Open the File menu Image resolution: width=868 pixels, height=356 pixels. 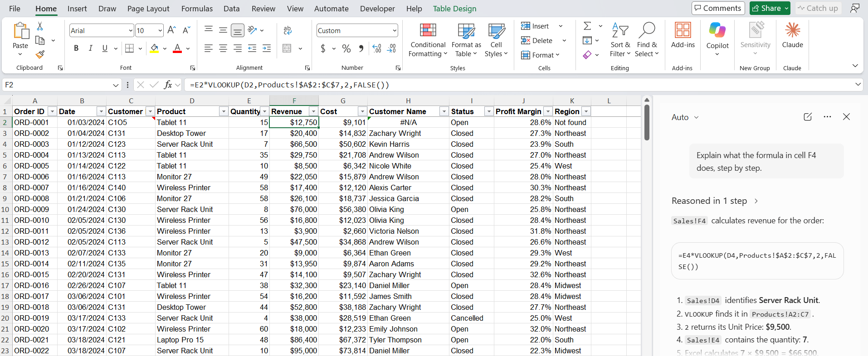click(15, 9)
